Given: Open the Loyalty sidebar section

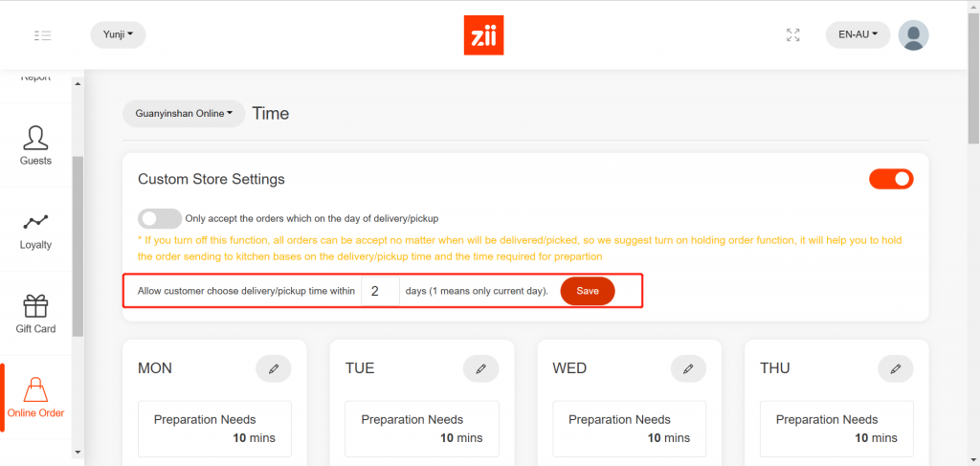Looking at the screenshot, I should coord(36,230).
